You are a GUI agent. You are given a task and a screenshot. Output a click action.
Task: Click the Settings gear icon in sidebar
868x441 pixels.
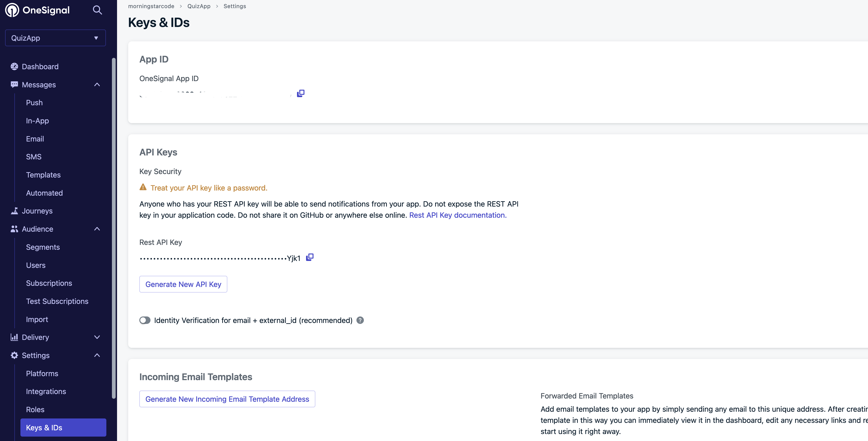tap(14, 355)
